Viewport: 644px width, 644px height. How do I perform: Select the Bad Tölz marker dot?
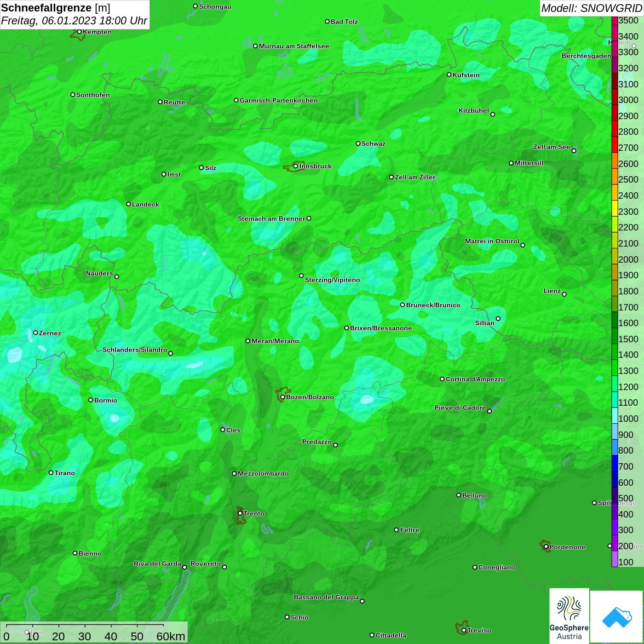click(327, 22)
